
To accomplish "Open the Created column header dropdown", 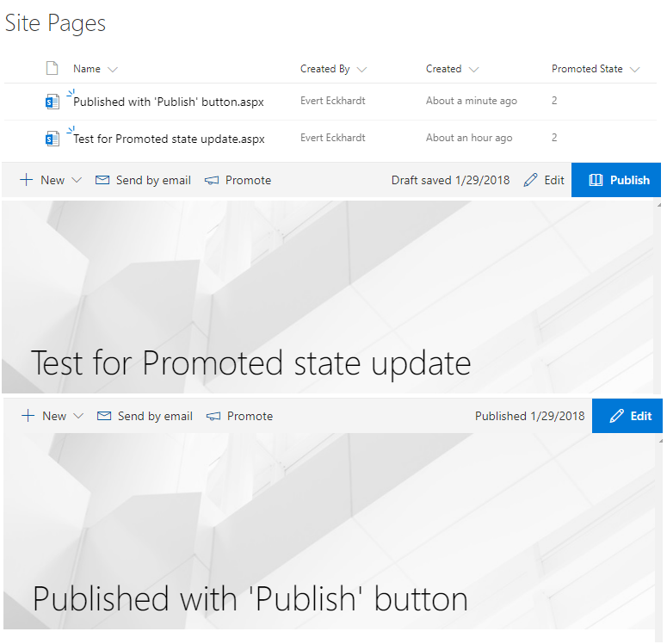I will pos(473,69).
